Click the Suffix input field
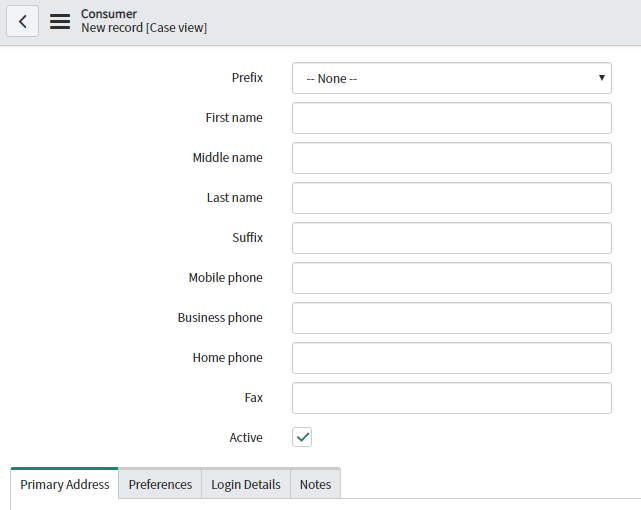 click(451, 238)
